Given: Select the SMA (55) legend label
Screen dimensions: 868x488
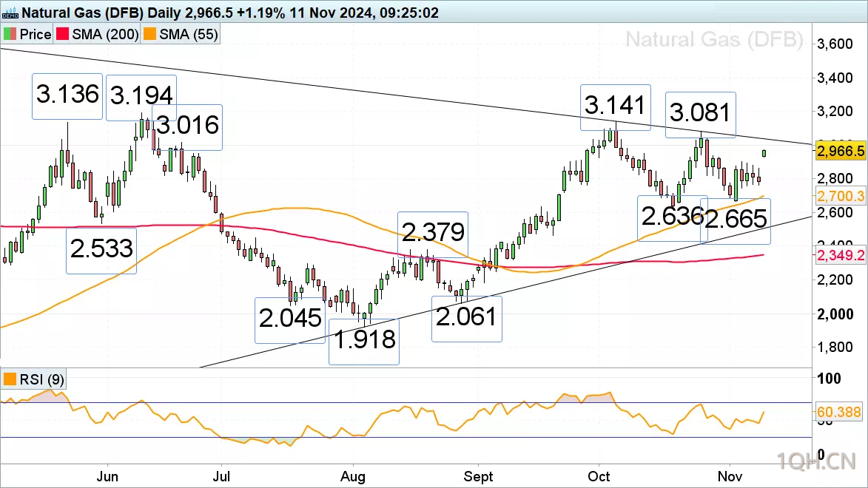Looking at the screenshot, I should click(x=188, y=34).
